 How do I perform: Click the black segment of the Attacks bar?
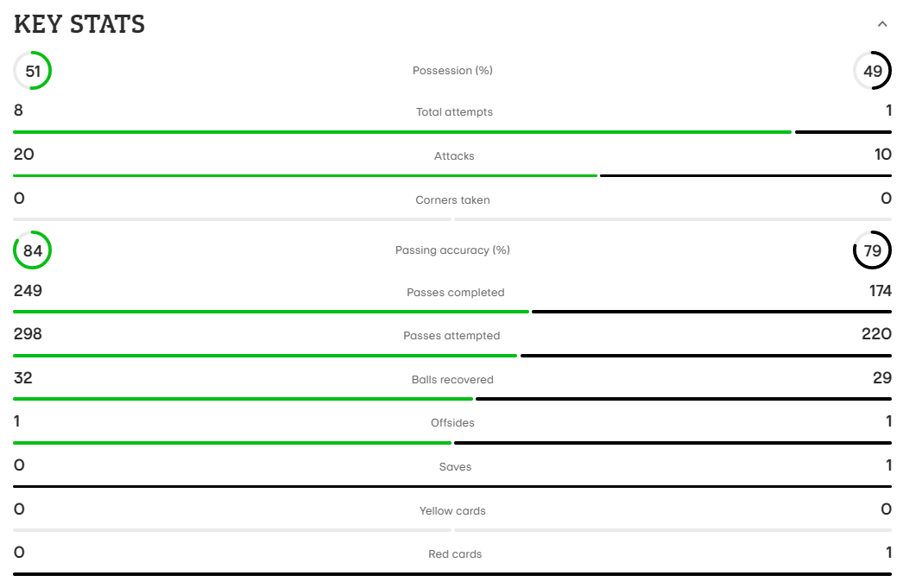pyautogui.click(x=745, y=175)
